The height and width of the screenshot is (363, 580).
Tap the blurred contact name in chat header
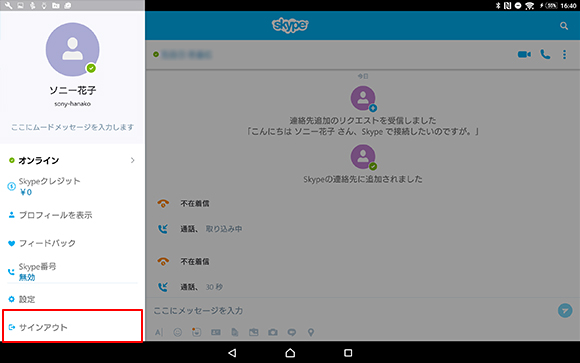187,54
